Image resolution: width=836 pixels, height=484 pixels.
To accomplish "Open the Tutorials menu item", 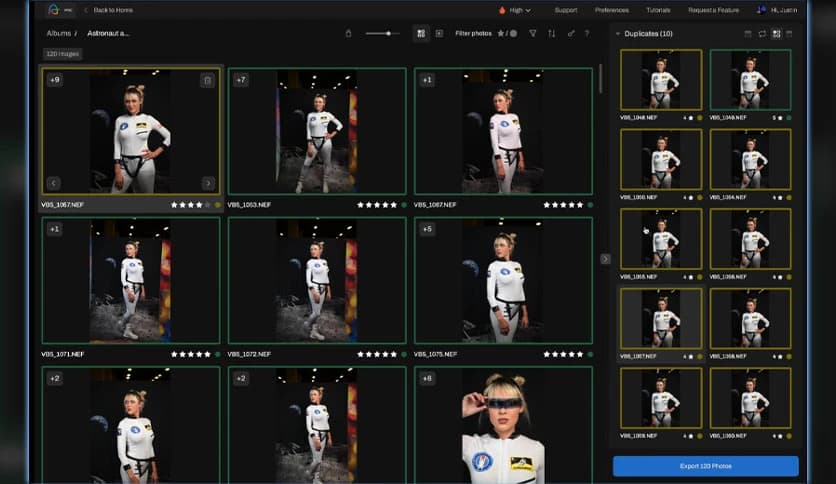I will [658, 10].
